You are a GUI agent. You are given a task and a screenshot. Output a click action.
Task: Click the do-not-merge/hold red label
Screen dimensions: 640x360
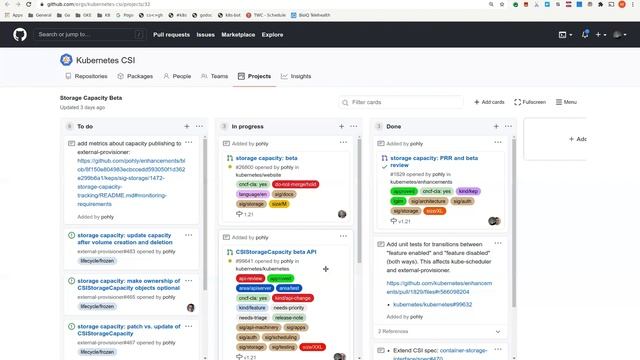click(x=296, y=184)
